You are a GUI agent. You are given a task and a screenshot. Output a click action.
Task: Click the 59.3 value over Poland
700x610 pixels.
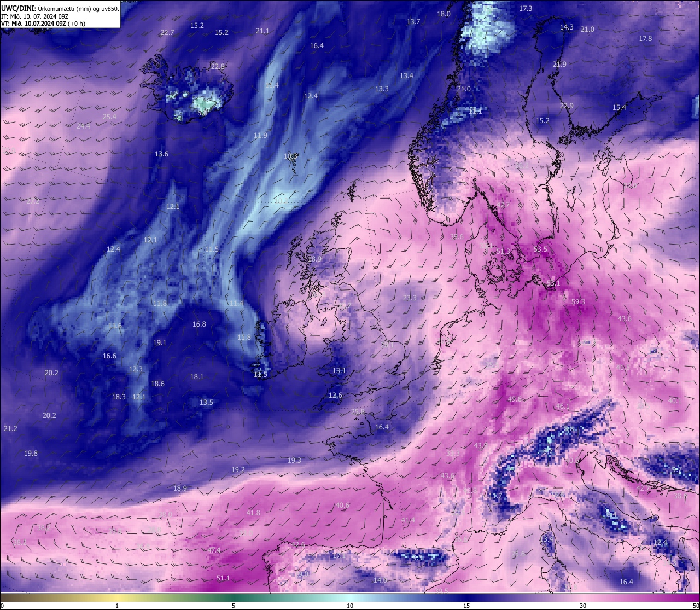(578, 302)
